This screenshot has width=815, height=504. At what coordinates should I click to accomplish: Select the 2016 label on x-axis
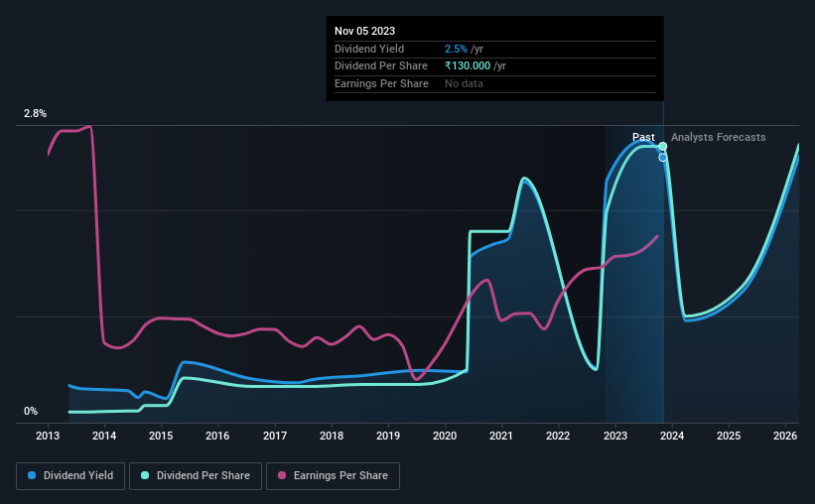217,436
